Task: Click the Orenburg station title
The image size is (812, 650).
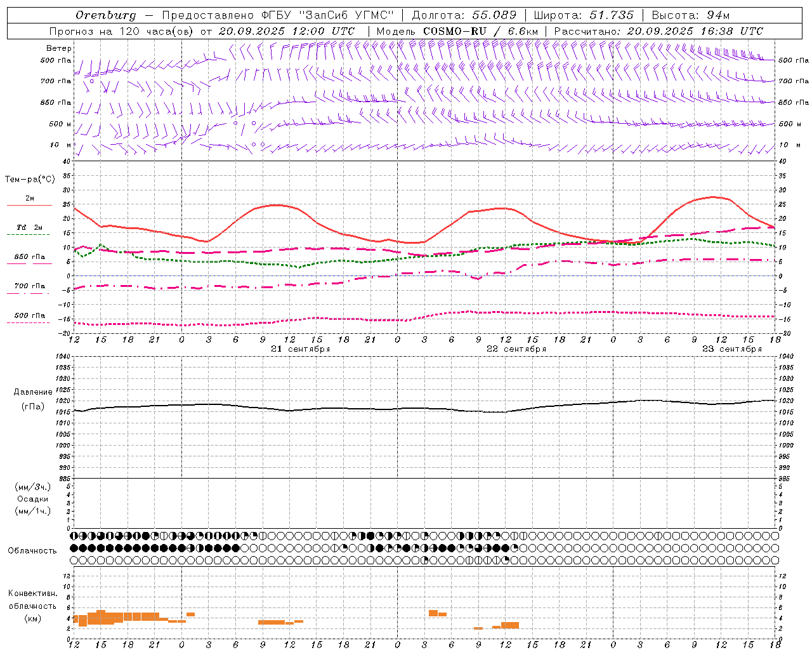Action: click(106, 15)
